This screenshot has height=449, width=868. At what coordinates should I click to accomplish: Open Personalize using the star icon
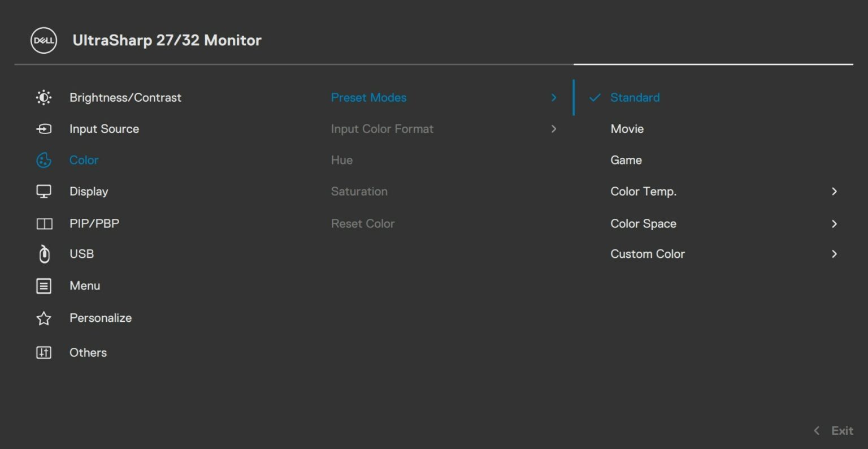click(44, 318)
